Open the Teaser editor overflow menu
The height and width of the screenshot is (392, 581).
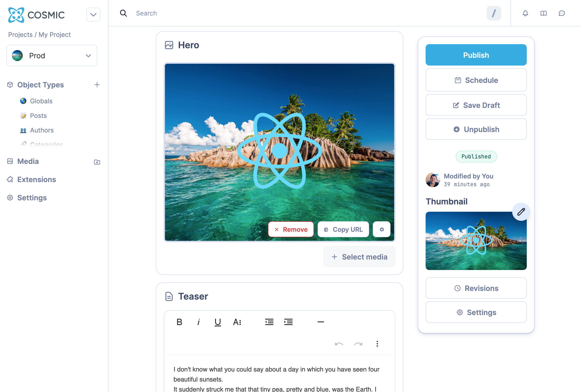(377, 344)
